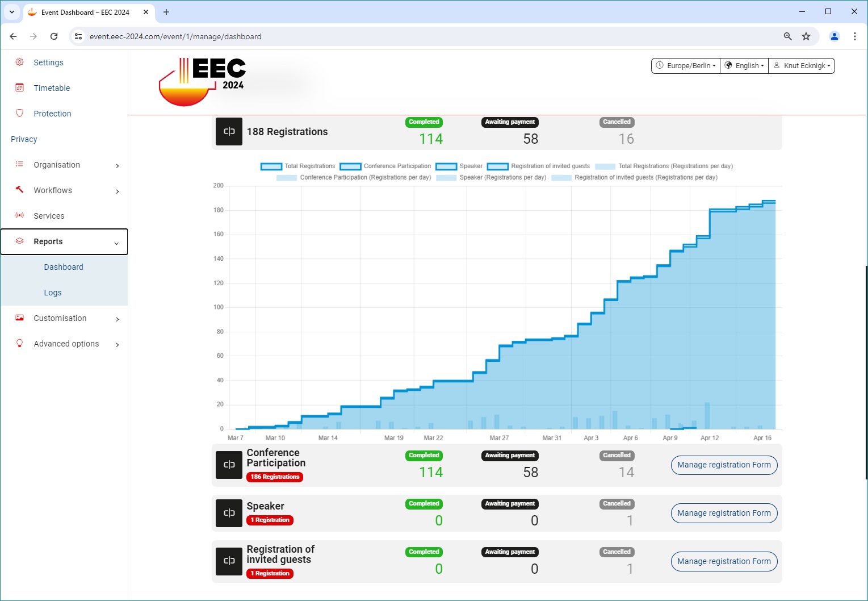Click the 186 Registrations red badge

pos(275,477)
